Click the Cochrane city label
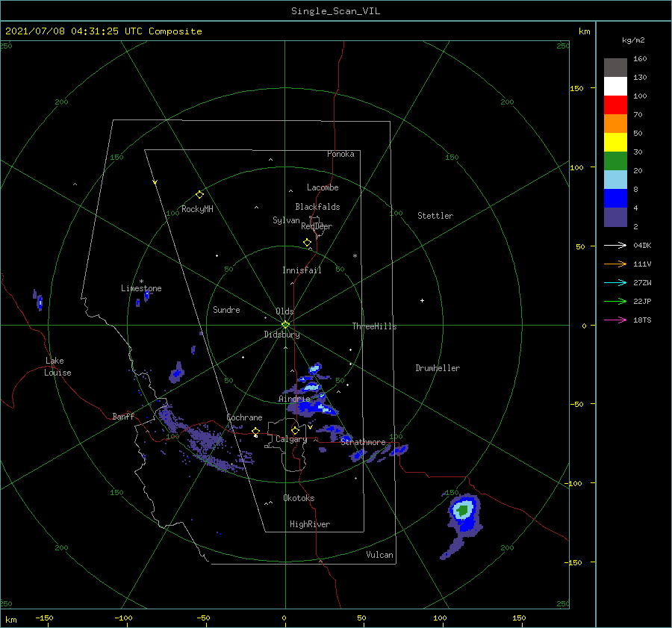 244,417
